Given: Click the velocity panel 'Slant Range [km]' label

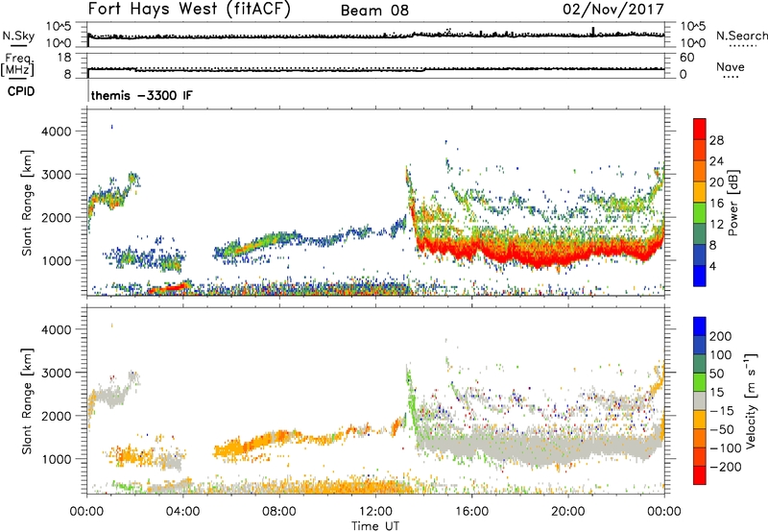Looking at the screenshot, I should (27, 401).
